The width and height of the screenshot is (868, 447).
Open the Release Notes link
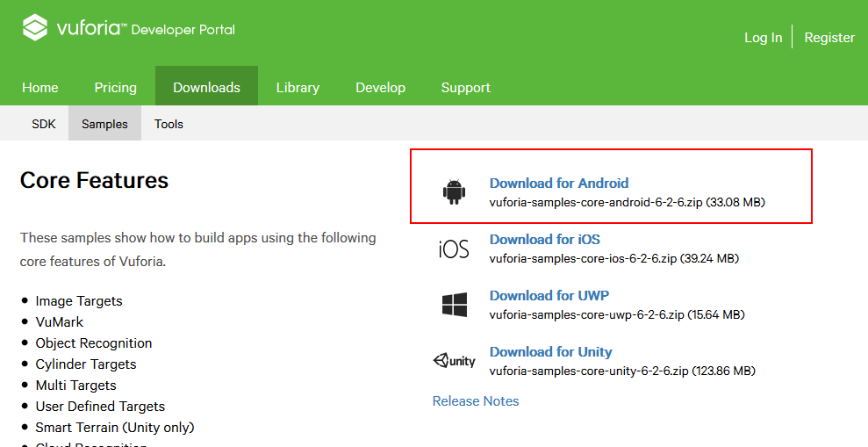coord(476,401)
